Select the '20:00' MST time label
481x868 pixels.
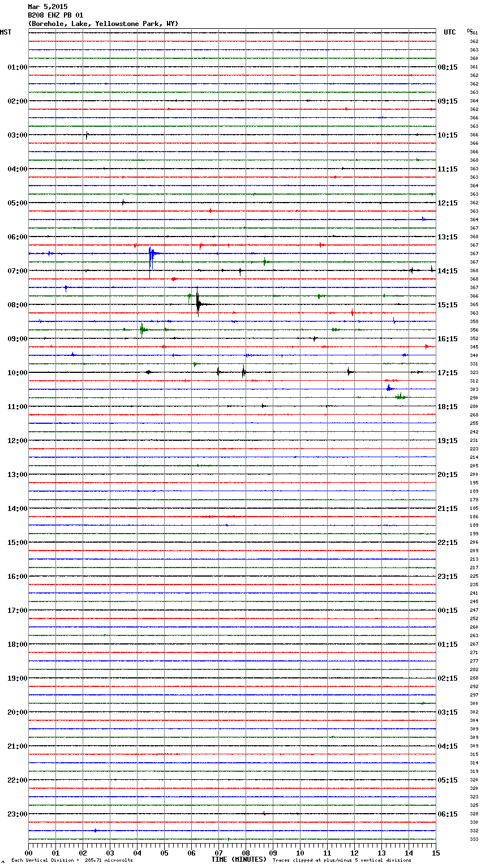pyautogui.click(x=18, y=712)
